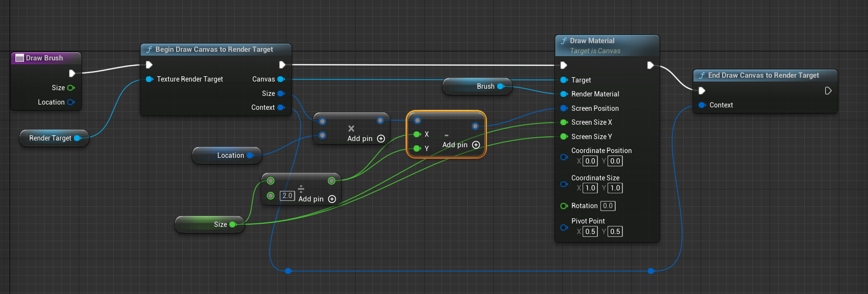The height and width of the screenshot is (294, 868).
Task: Click the Target input pin on Draw Material
Action: 564,80
